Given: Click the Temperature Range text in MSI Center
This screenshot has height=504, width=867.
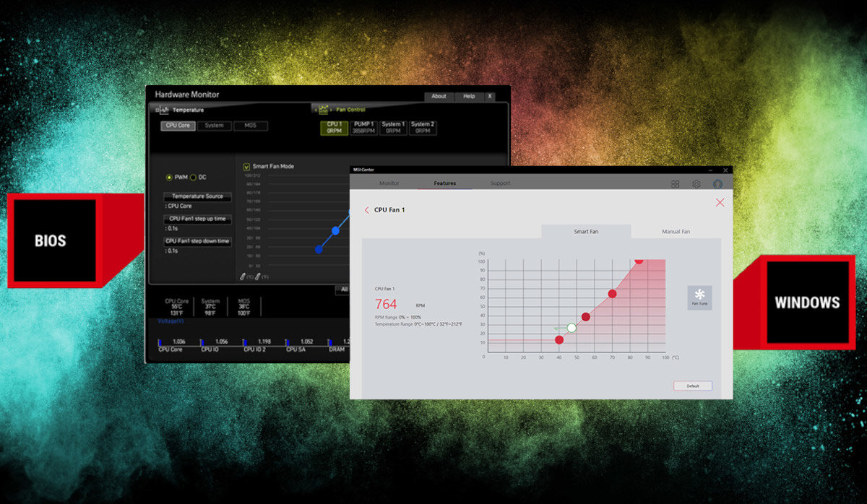Looking at the screenshot, I should (418, 324).
